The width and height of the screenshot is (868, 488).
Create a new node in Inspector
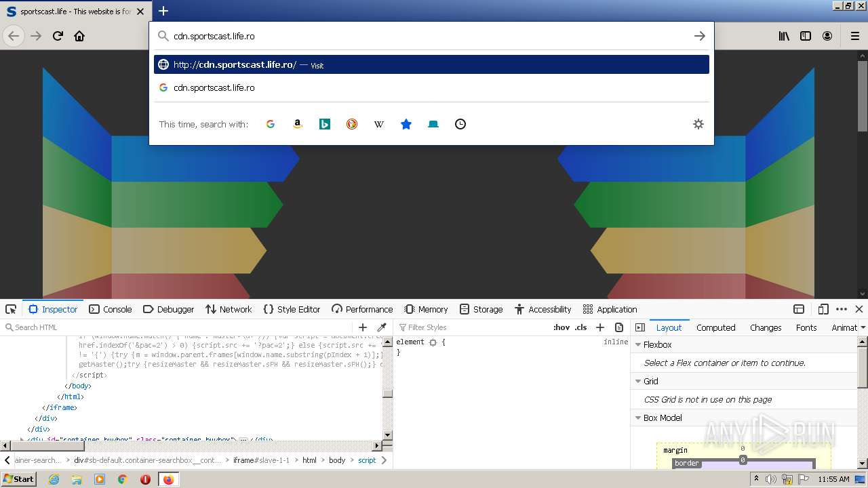363,327
